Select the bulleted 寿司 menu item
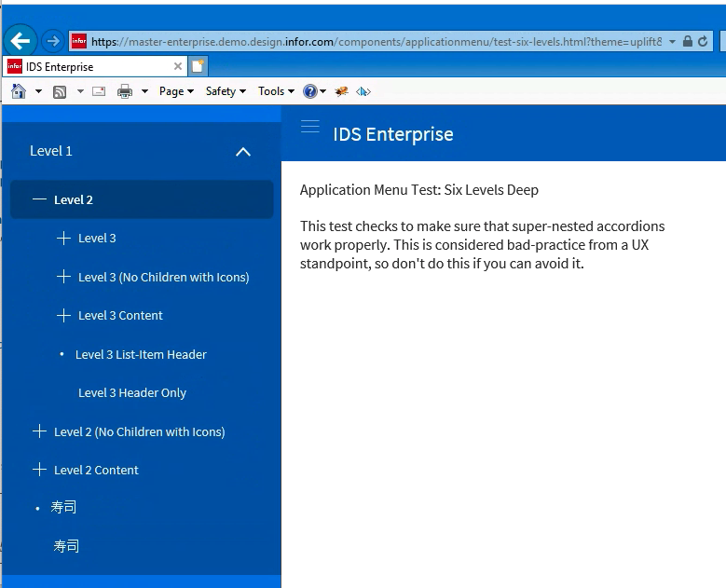The width and height of the screenshot is (726, 588). 63,508
